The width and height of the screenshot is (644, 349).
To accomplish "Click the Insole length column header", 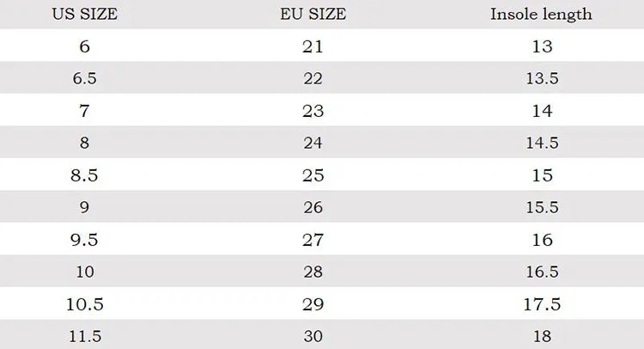I will pyautogui.click(x=541, y=15).
